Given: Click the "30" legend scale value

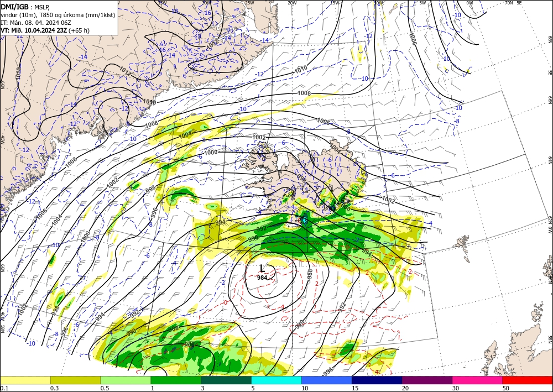Looking at the screenshot, I should click(x=456, y=388).
